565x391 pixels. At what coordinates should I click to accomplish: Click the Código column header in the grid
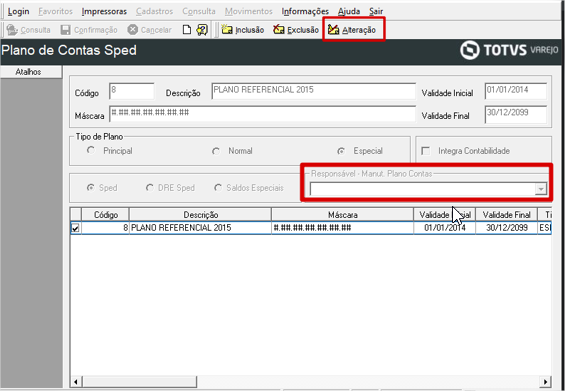click(106, 215)
